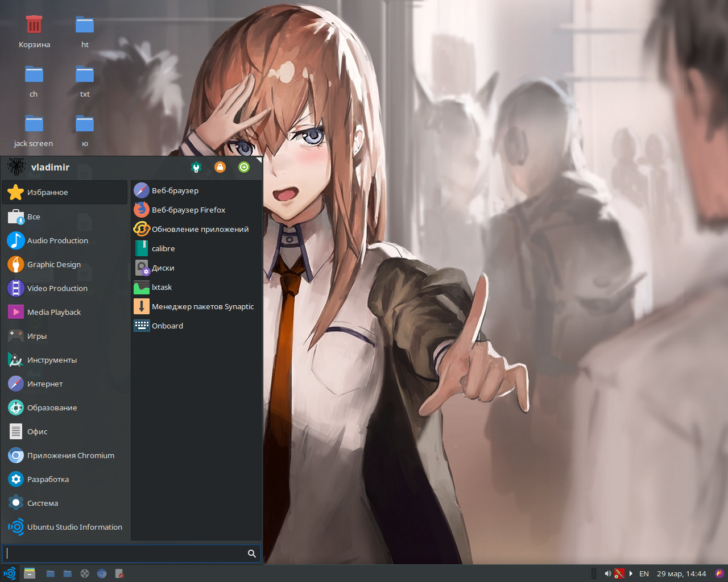
Task: Open the clock showing 29 мар, 14:44
Action: pyautogui.click(x=681, y=573)
